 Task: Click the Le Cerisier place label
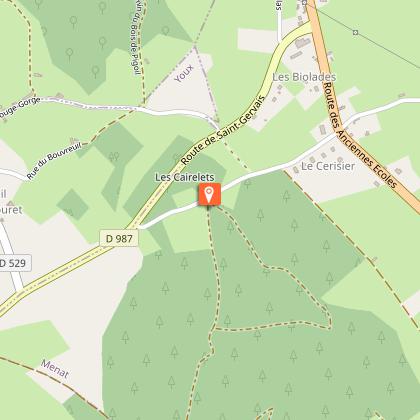click(x=328, y=166)
